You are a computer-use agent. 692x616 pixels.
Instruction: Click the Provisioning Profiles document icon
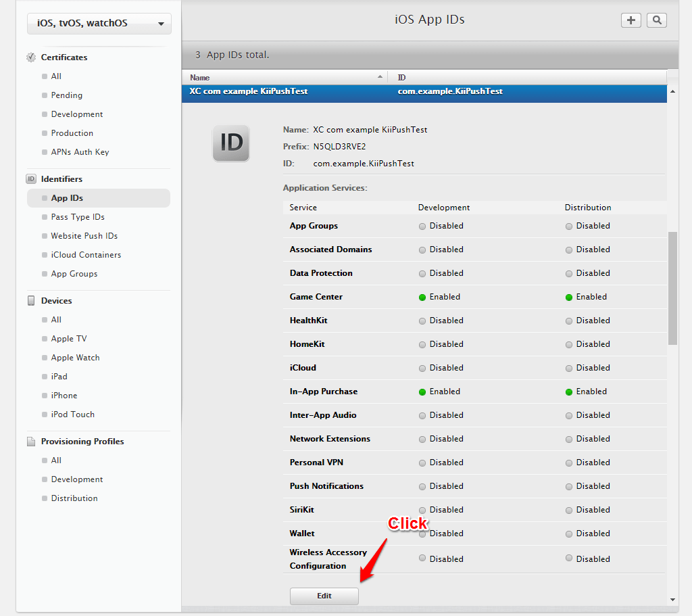click(31, 442)
